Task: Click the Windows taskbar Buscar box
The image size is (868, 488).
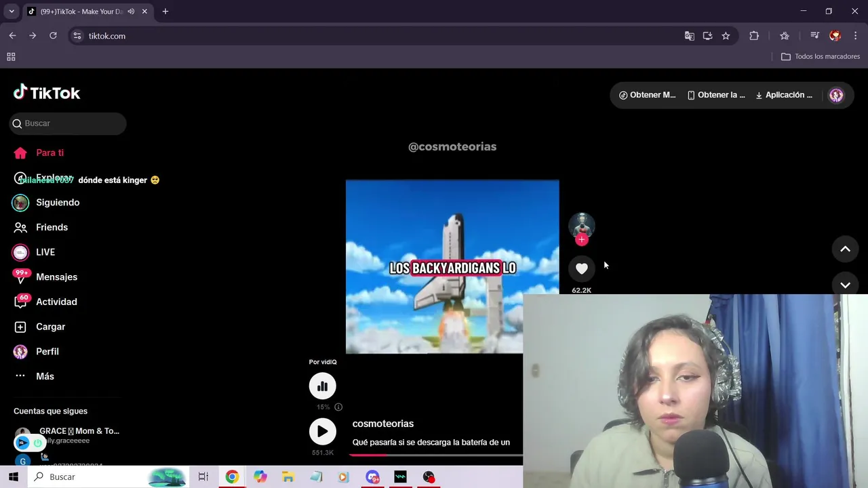Action: [x=108, y=477]
